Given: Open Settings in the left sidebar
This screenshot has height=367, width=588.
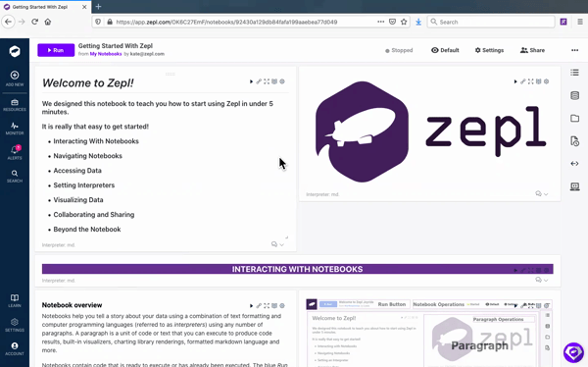Looking at the screenshot, I should pyautogui.click(x=15, y=325).
